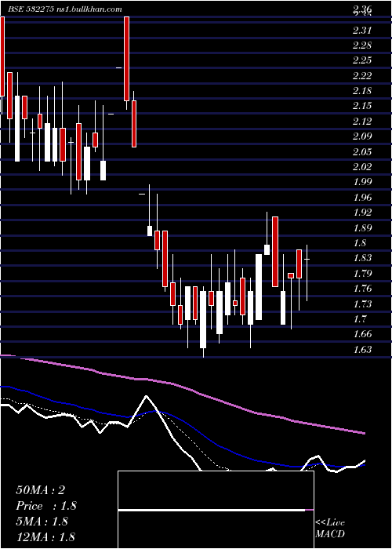Click the 2.15 price axis label
The height and width of the screenshot is (549, 392).
pyautogui.click(x=362, y=106)
